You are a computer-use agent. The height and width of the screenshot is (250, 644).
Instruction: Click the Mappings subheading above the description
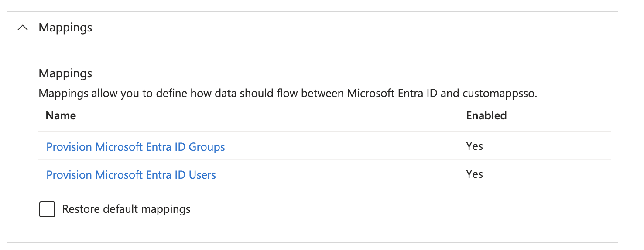[65, 73]
